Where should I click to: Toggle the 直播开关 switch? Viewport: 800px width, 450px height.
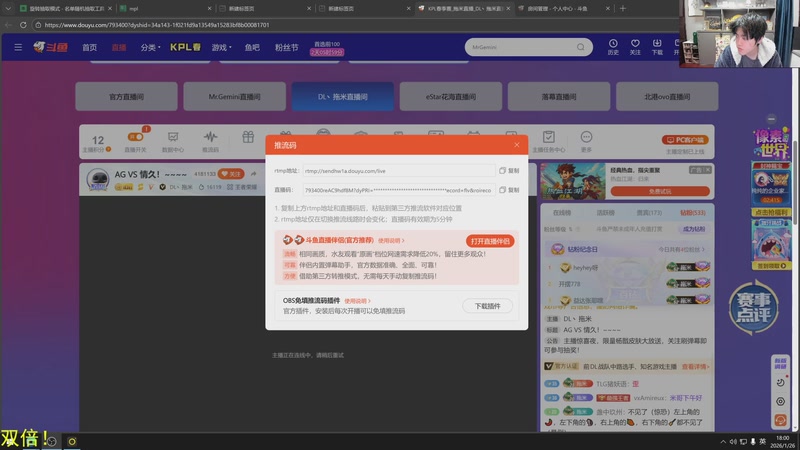point(135,137)
